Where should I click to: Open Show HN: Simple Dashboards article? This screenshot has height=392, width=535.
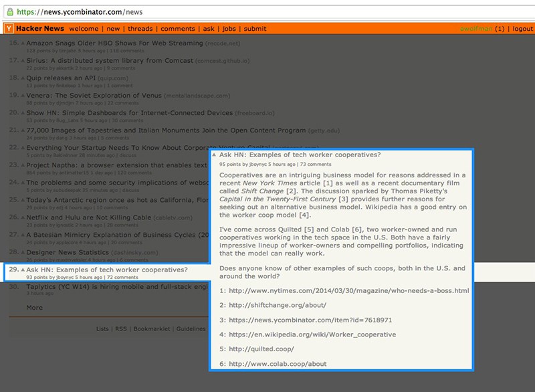129,113
